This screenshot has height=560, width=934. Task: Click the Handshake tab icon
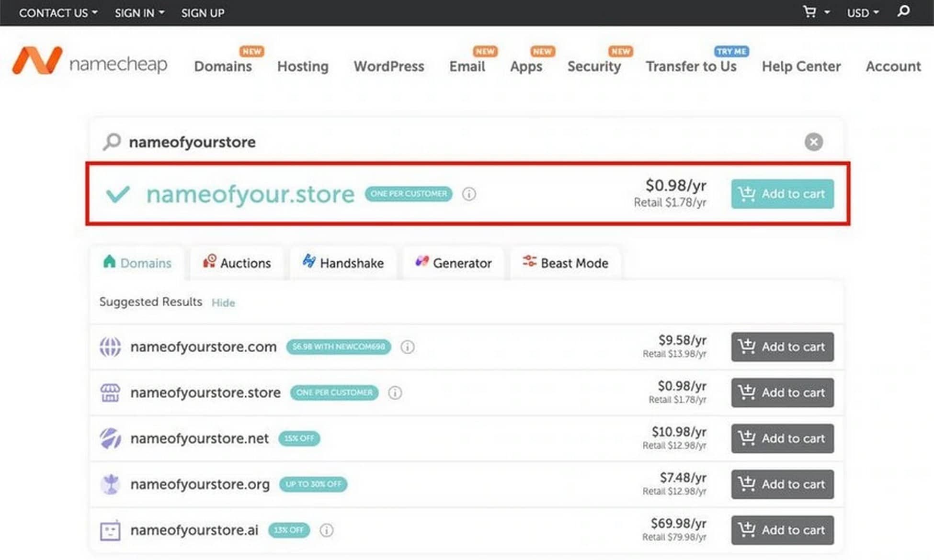pyautogui.click(x=309, y=263)
